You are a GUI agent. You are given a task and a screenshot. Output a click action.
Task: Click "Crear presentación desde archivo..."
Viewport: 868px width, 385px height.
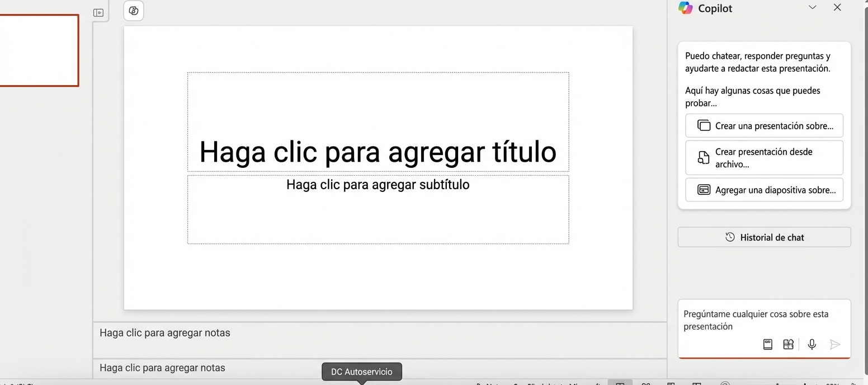(x=764, y=157)
